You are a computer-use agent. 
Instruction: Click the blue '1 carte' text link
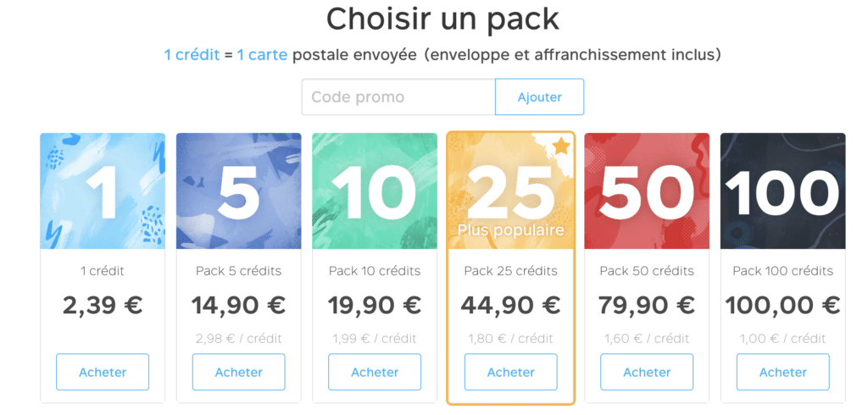(263, 55)
